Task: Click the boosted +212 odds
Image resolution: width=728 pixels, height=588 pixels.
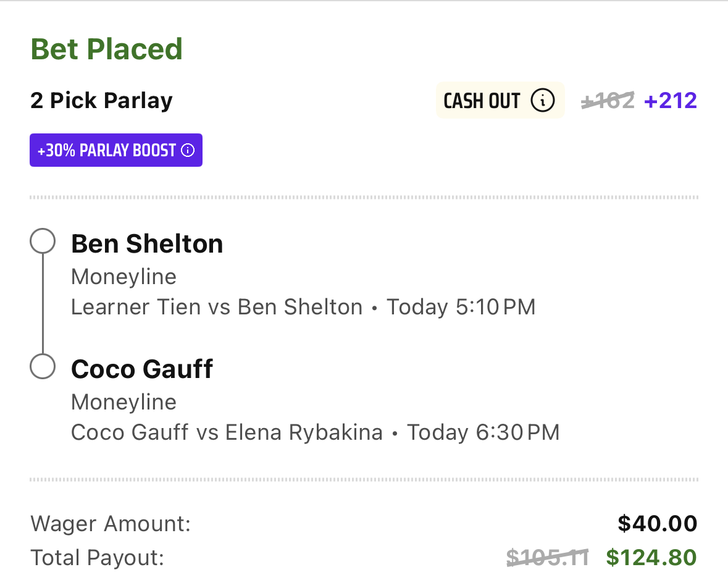Action: coord(671,100)
